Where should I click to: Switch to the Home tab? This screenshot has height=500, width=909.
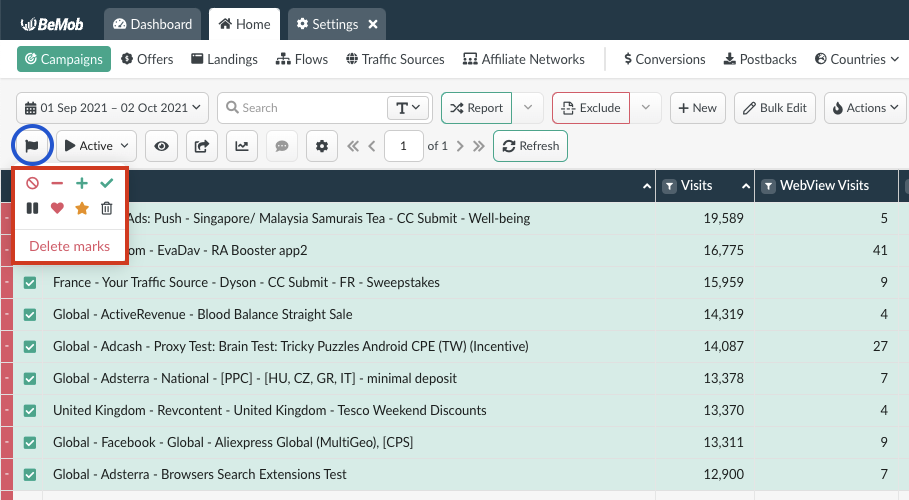tap(245, 24)
